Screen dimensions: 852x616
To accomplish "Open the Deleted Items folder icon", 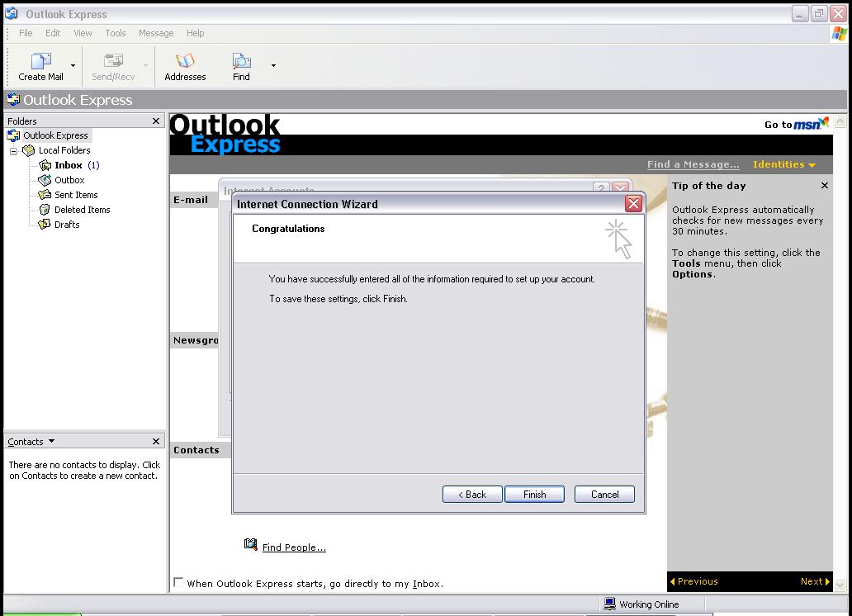I will [x=45, y=209].
